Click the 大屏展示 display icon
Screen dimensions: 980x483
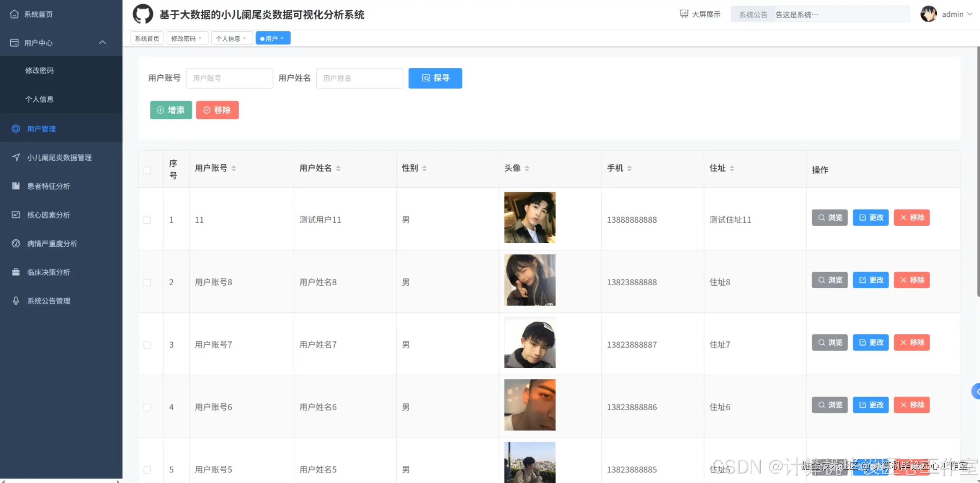(684, 14)
